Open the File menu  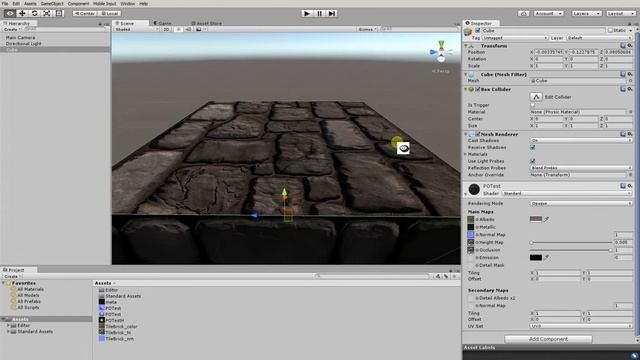coord(5,4)
